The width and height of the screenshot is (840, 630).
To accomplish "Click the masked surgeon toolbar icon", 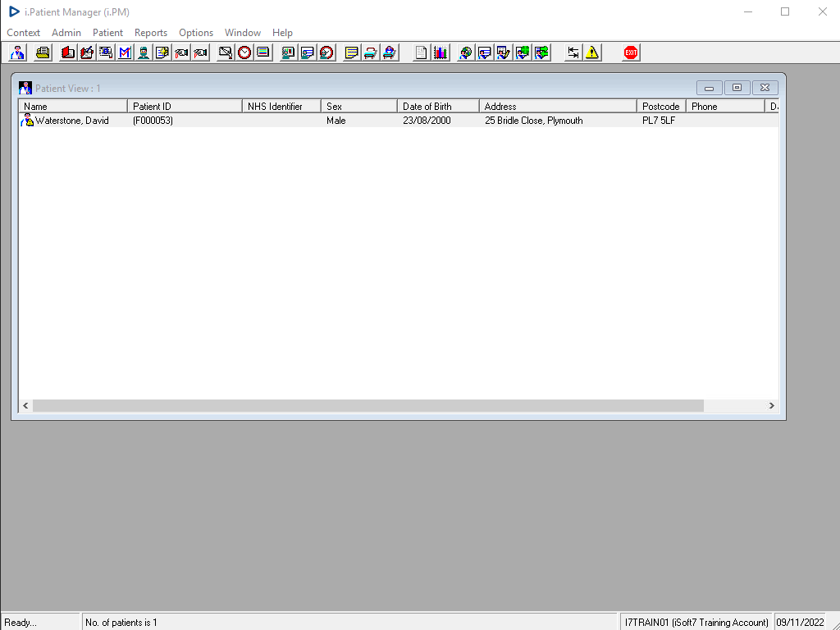I will coord(144,52).
